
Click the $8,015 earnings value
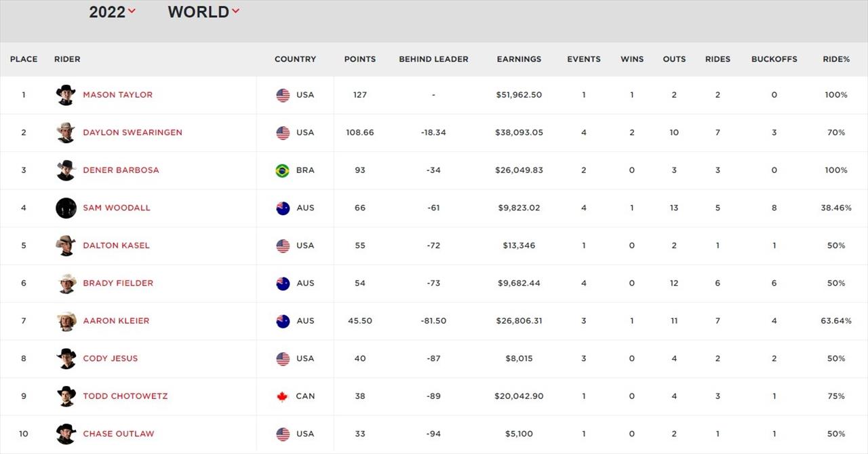519,358
